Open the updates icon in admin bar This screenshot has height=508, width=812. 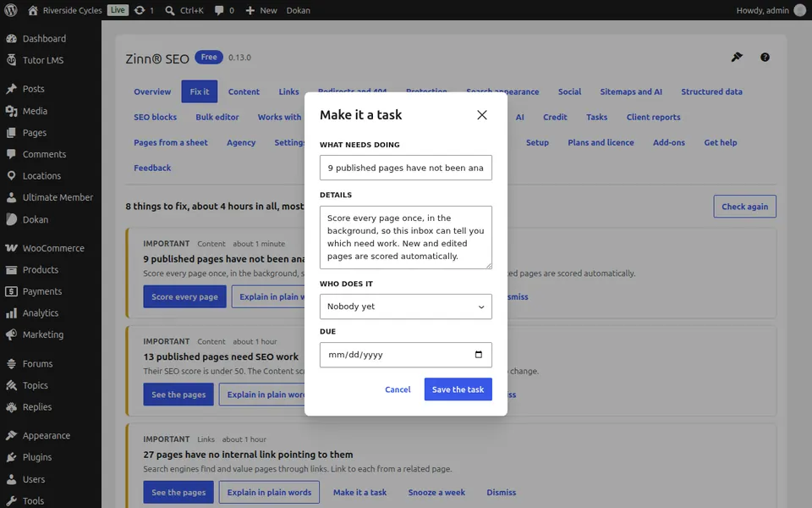pyautogui.click(x=140, y=10)
